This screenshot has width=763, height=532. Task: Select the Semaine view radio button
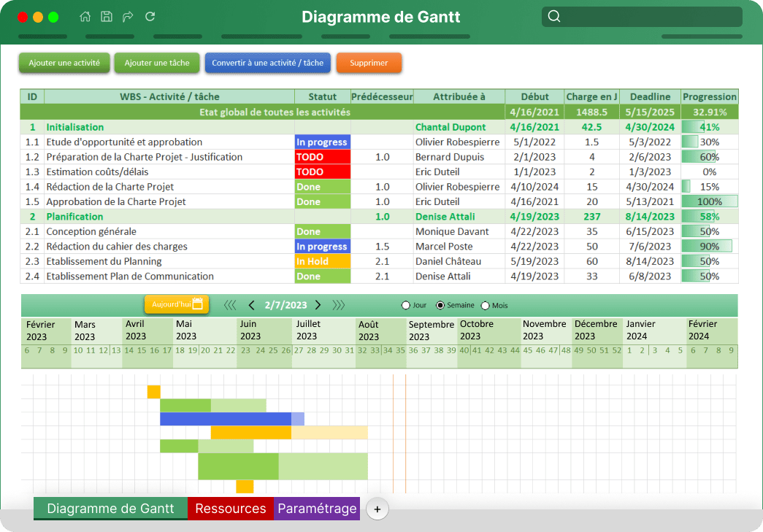(x=440, y=305)
